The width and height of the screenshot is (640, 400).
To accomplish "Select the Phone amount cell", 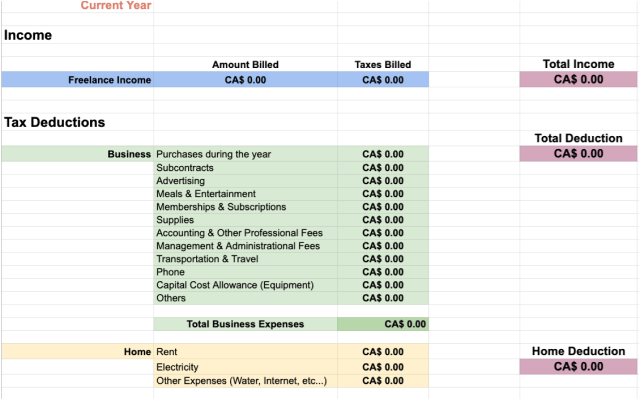I will (383, 272).
